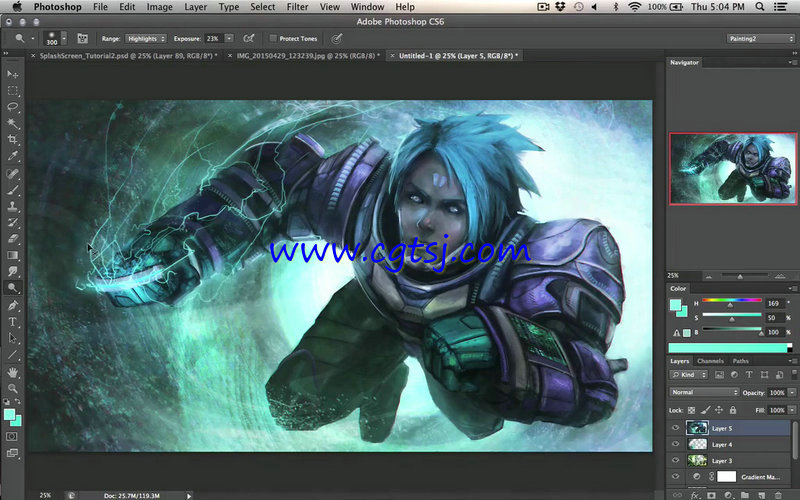This screenshot has height=500, width=800.
Task: Click the foreground color swatch in Color panel
Action: point(675,305)
